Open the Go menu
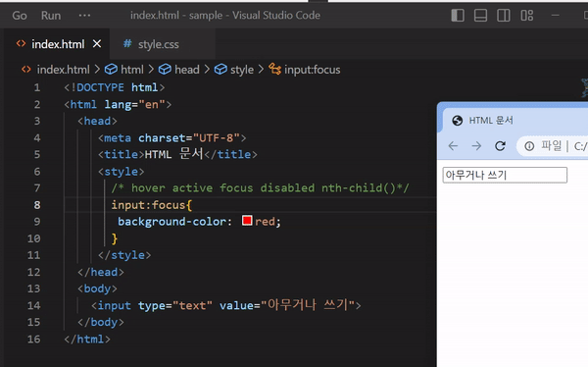Screen dimensions: 588x367 20,16
